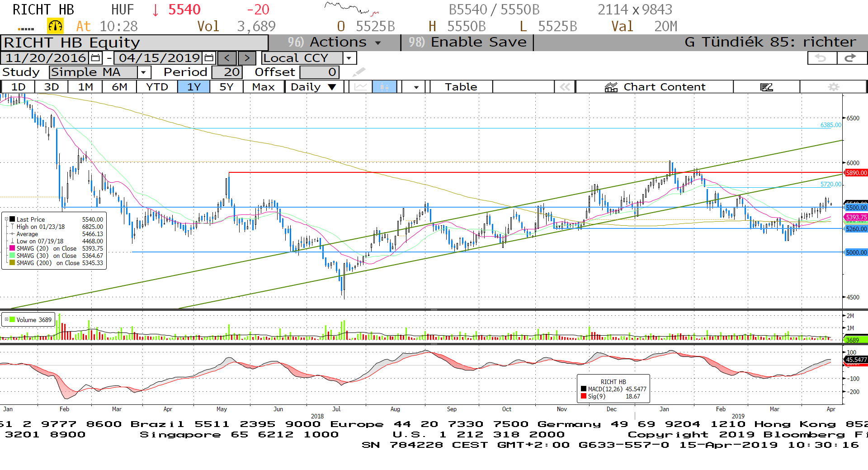Collapse the Last Price legend tree
Viewport: 868px width, 470px height.
tap(6, 219)
